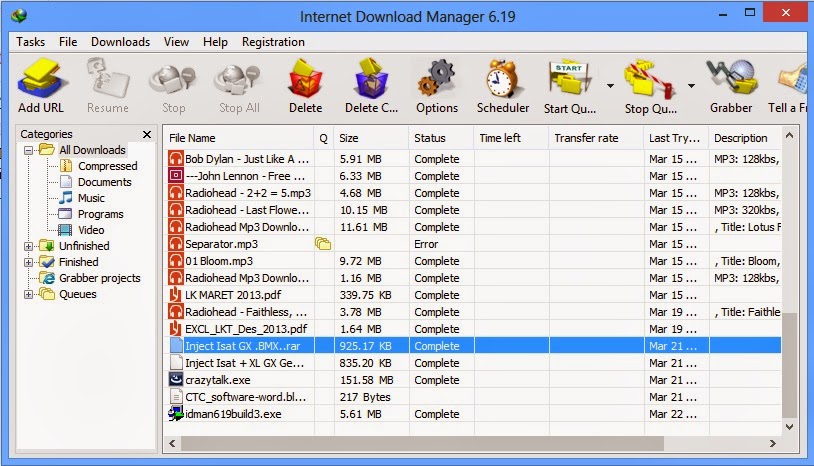This screenshot has height=466, width=814.
Task: Close the Categories panel
Action: (147, 134)
